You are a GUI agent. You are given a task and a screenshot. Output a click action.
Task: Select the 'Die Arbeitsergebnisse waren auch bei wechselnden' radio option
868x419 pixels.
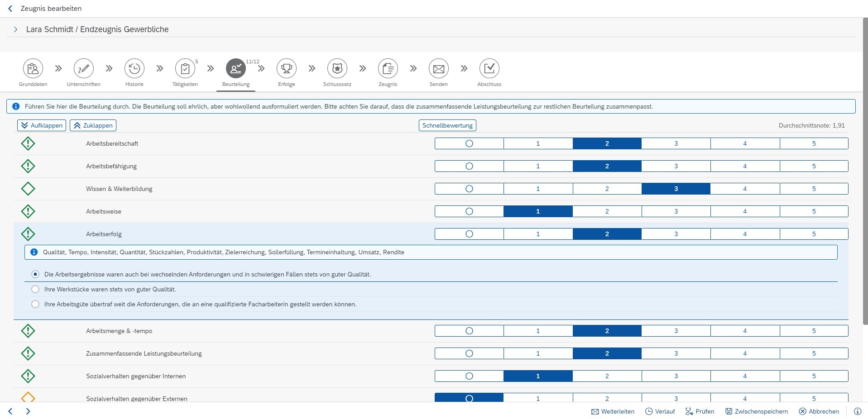[x=35, y=274]
